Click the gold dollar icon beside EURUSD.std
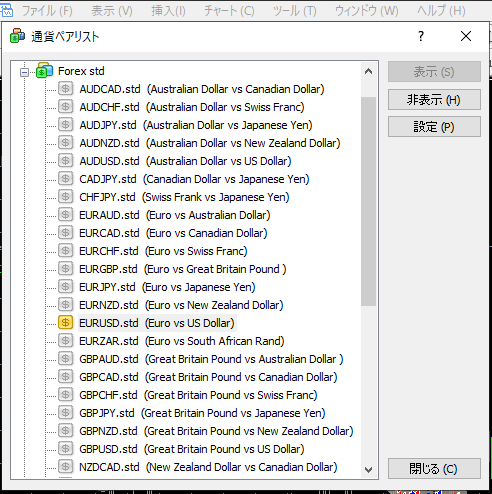This screenshot has width=492, height=494. point(66,323)
